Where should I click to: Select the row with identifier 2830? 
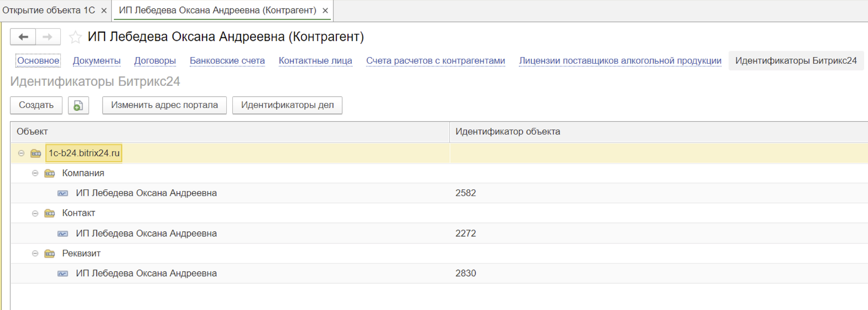point(465,273)
